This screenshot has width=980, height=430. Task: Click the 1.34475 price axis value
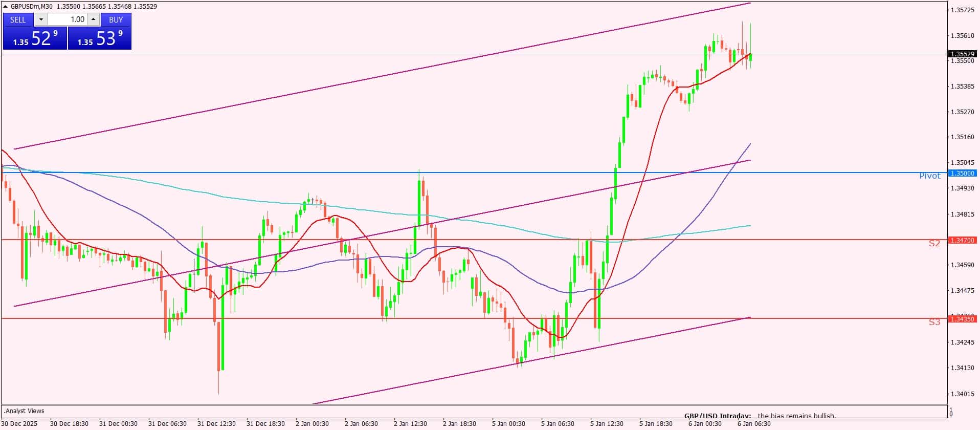click(x=962, y=290)
